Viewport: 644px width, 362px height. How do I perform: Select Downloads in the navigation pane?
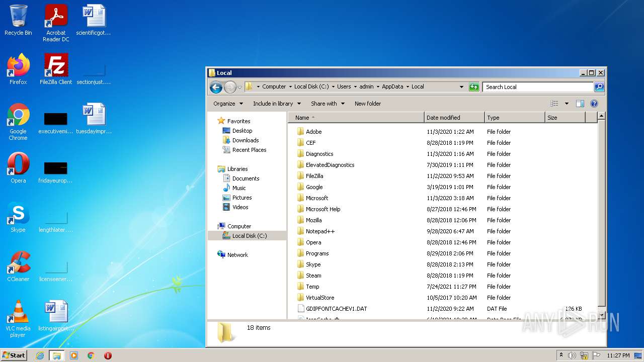pos(240,140)
